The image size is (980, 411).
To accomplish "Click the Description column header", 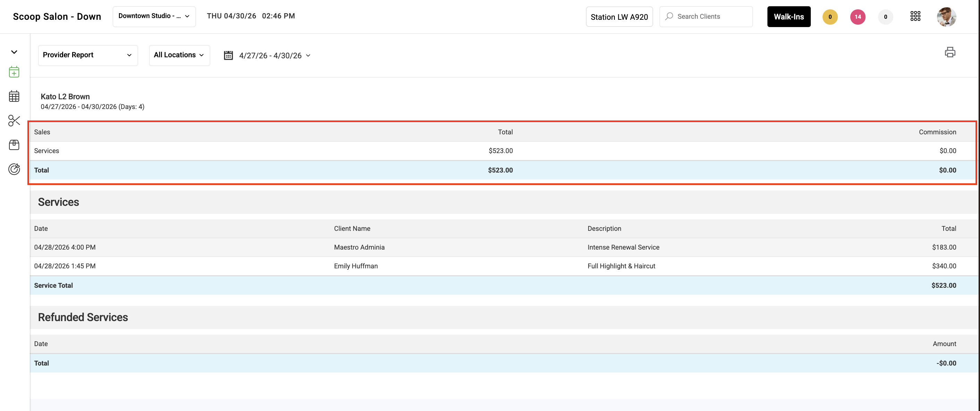I will [604, 229].
